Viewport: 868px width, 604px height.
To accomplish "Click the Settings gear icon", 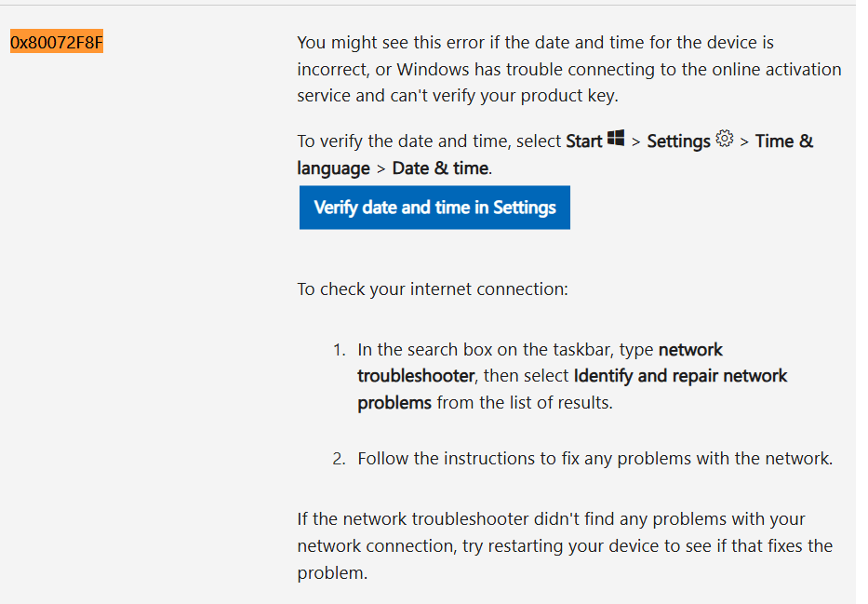I will tap(724, 139).
